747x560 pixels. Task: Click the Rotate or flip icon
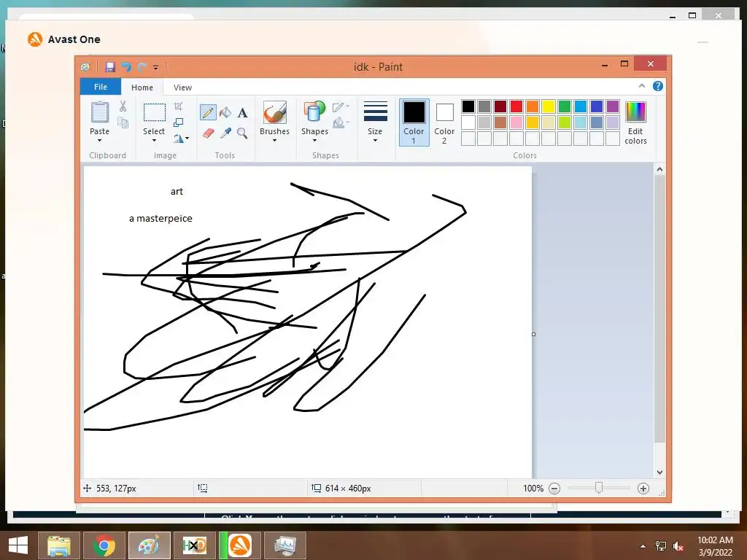pyautogui.click(x=178, y=139)
